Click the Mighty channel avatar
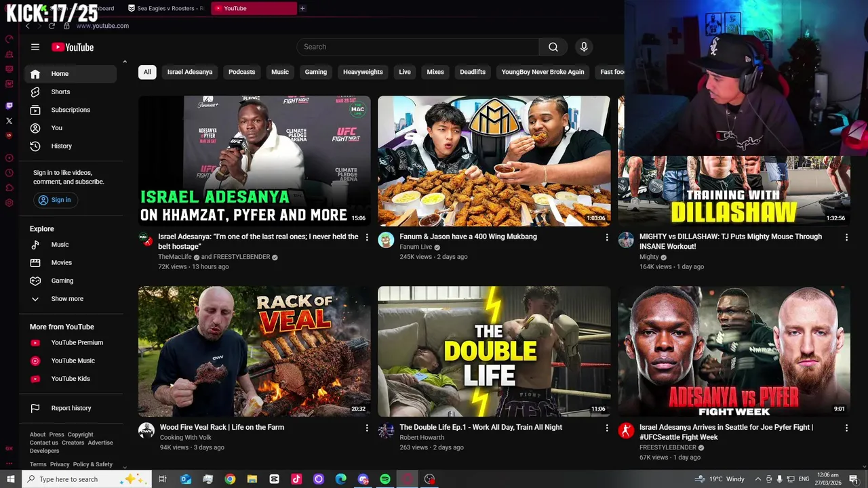This screenshot has width=868, height=488. coord(626,240)
